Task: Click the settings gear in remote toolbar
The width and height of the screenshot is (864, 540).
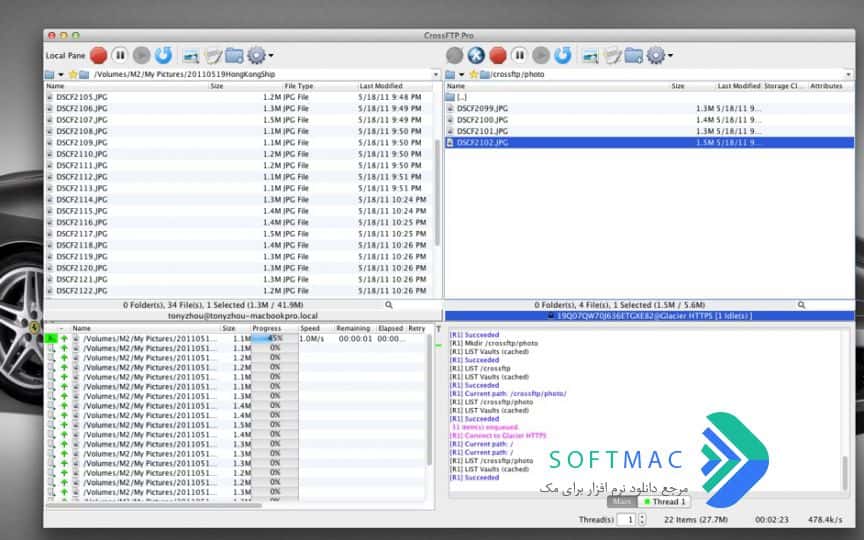Action: pos(656,55)
